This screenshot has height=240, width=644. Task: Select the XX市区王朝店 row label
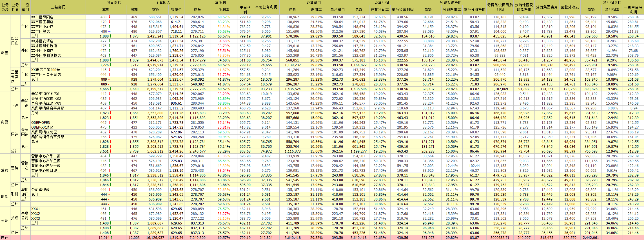click(x=42, y=22)
